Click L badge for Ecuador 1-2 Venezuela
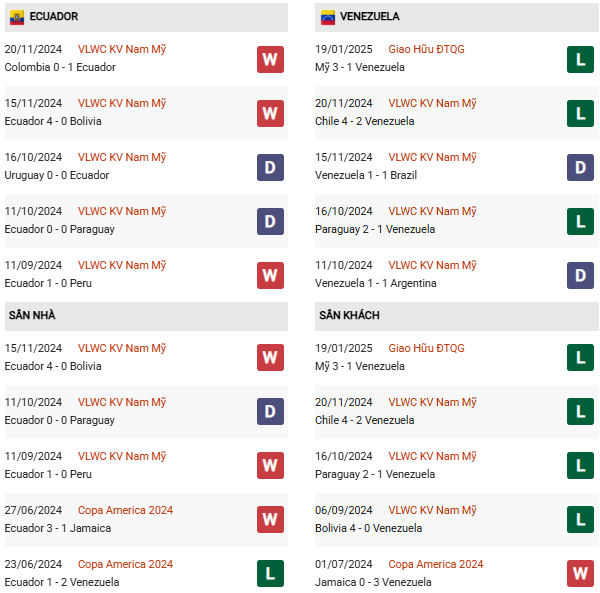Screen dimensions: 600x593 (270, 573)
